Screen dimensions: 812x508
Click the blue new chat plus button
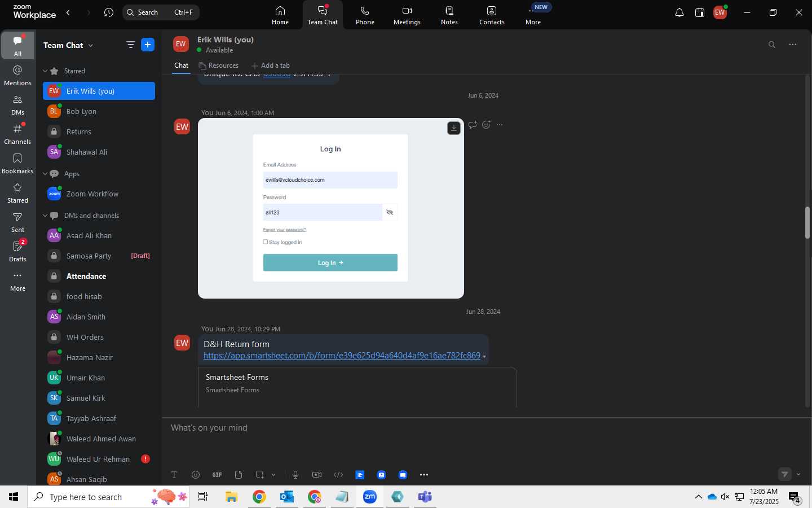click(x=148, y=45)
